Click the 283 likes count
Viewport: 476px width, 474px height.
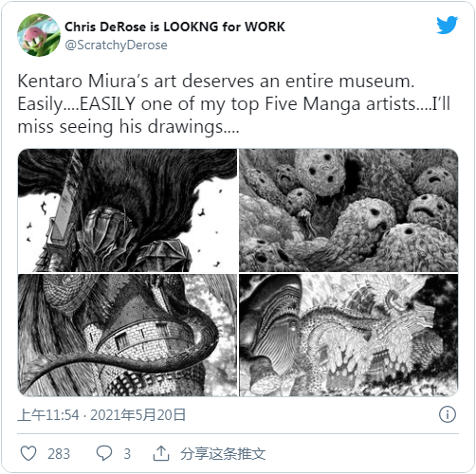[x=59, y=454]
